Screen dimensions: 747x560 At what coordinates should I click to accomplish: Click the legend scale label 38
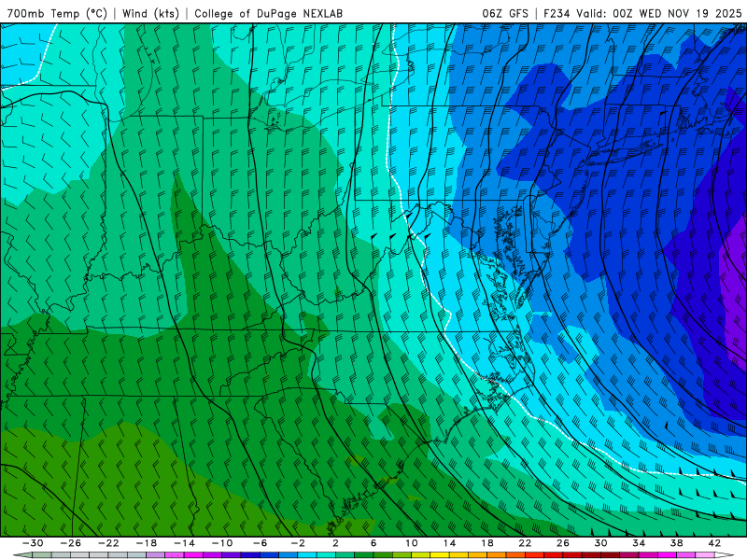click(x=676, y=543)
